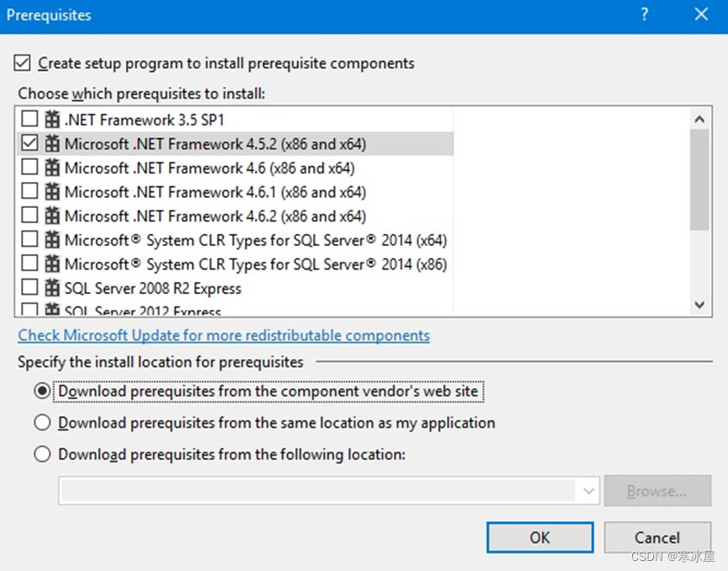Confirm with the OK button
The image size is (728, 571).
coord(540,537)
